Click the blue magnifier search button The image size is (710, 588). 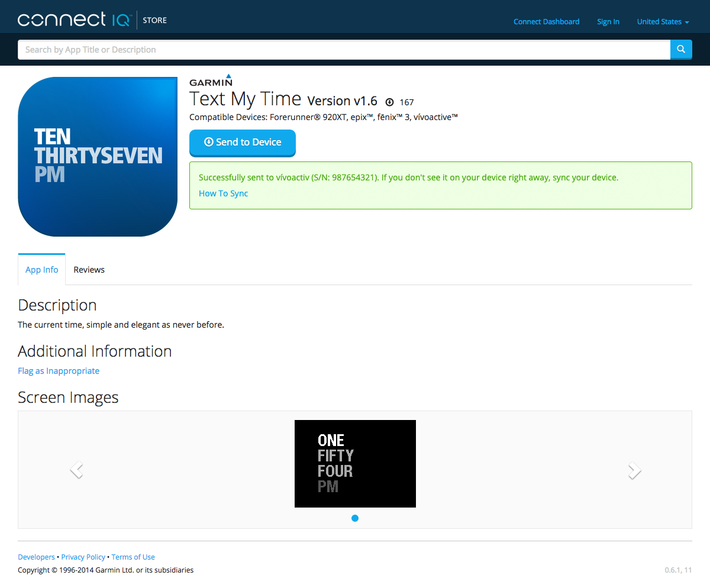(x=681, y=50)
